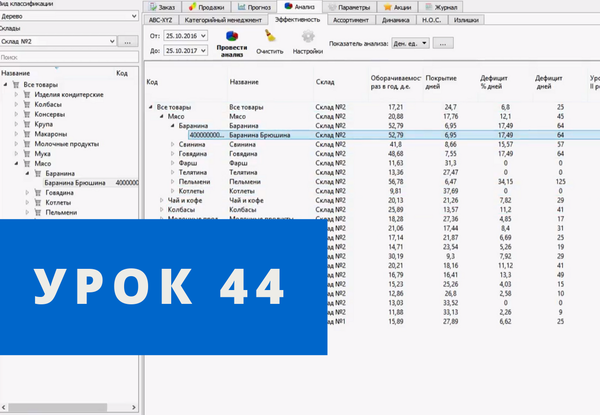
Task: Switch to the Продажи tab
Action: (207, 7)
